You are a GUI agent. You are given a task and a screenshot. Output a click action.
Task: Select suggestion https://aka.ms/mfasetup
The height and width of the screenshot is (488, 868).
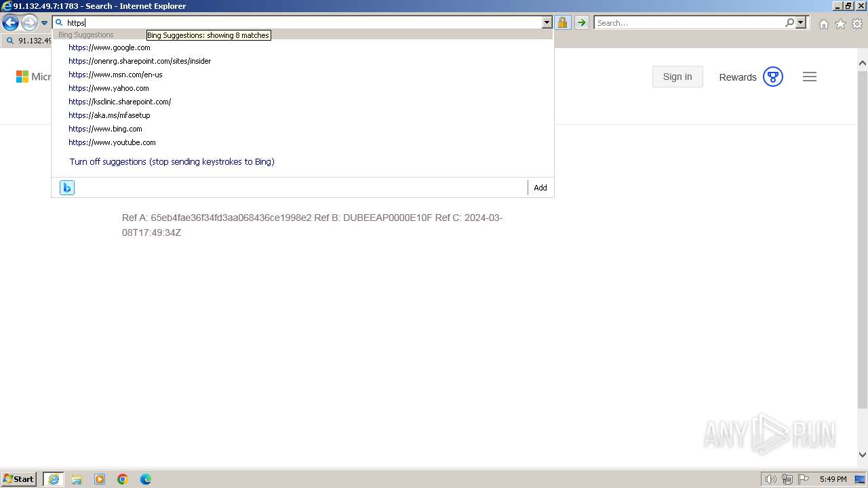302,115
